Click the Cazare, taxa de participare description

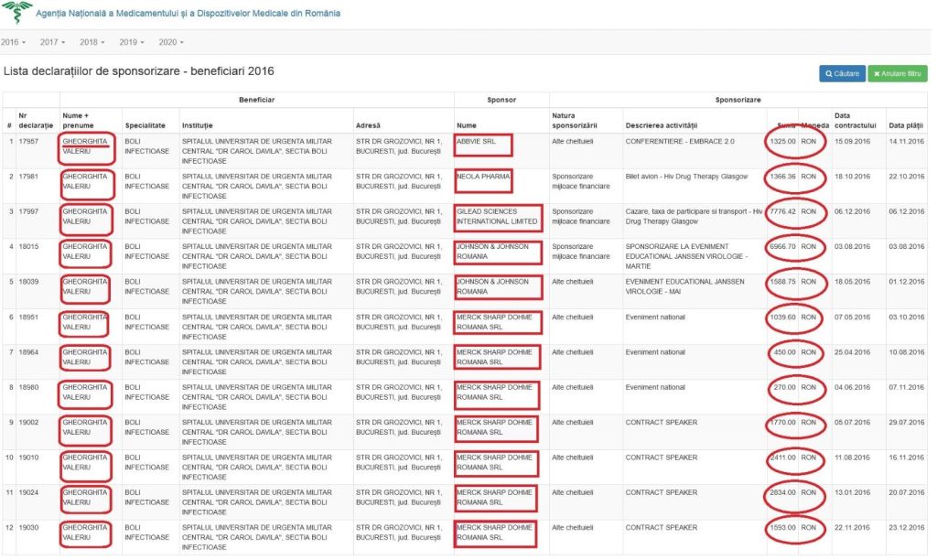[695, 216]
